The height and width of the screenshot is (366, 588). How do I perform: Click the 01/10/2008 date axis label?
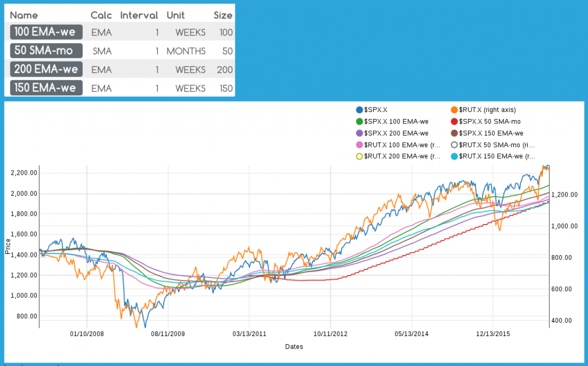tap(87, 334)
